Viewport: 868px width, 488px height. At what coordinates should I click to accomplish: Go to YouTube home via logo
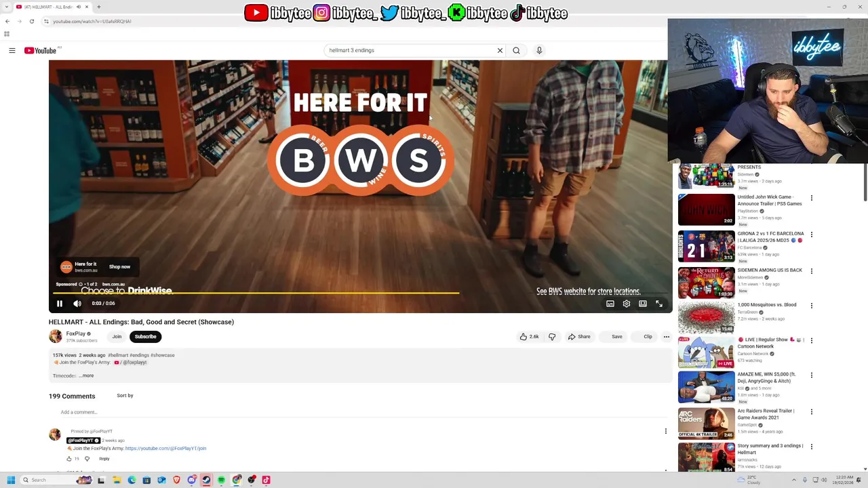tap(40, 50)
